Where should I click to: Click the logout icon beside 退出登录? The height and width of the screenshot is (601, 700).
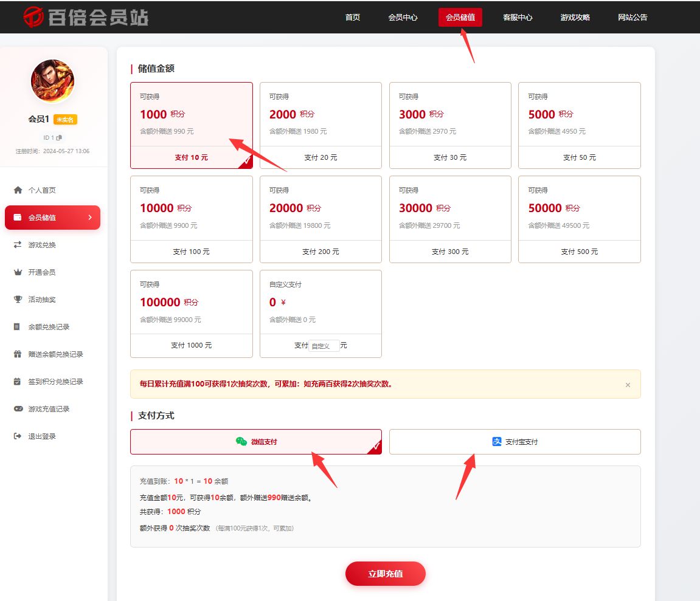(18, 436)
